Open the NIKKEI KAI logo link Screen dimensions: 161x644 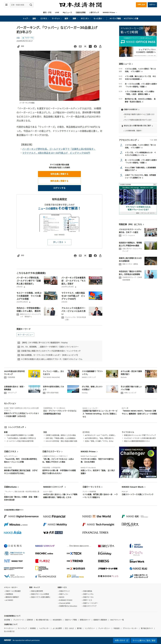pyautogui.click(x=138, y=568)
